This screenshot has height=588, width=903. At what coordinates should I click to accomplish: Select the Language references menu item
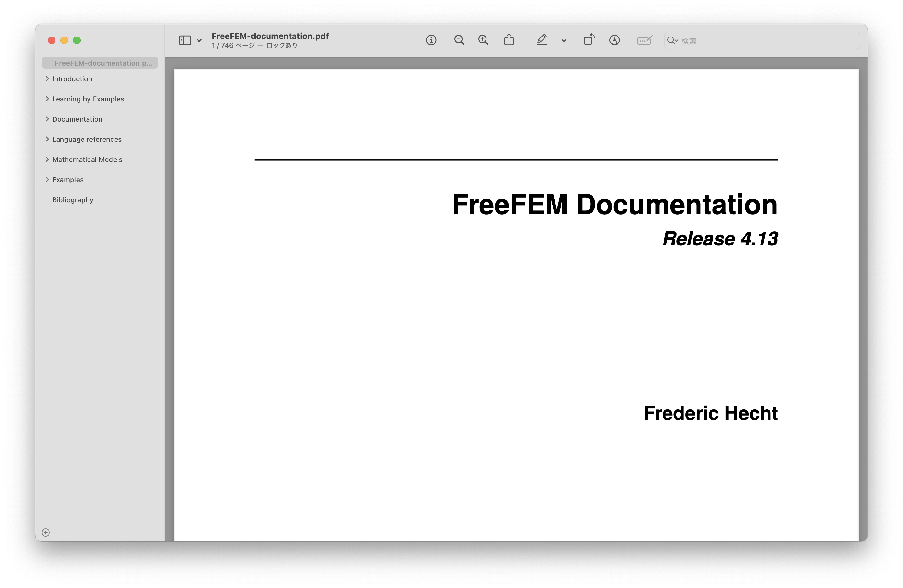(x=87, y=139)
